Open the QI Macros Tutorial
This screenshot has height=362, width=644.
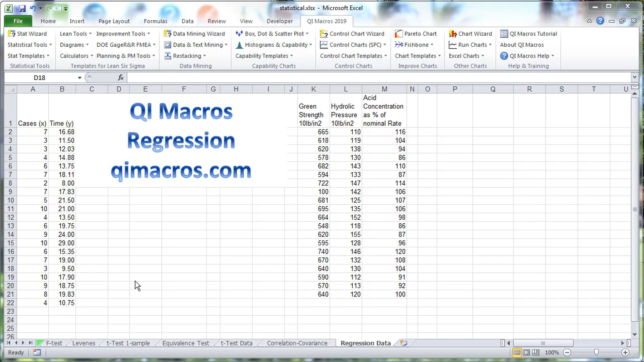(528, 34)
